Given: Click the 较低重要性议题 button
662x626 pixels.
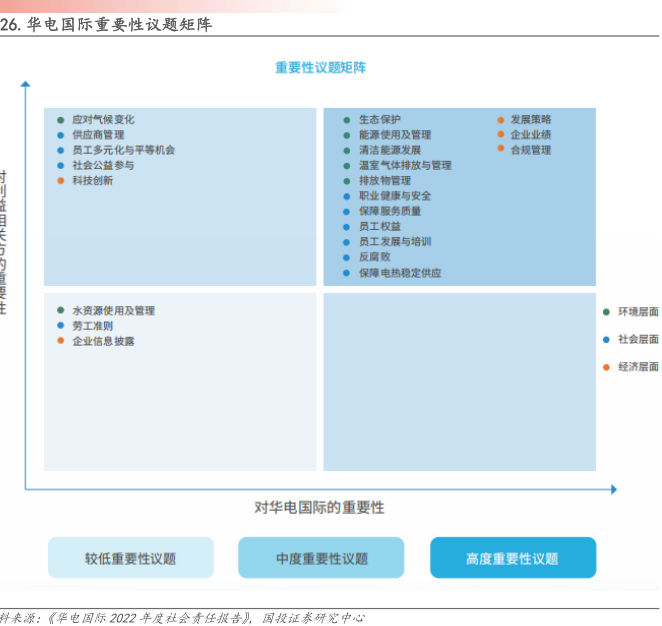Looking at the screenshot, I should click(x=131, y=558).
